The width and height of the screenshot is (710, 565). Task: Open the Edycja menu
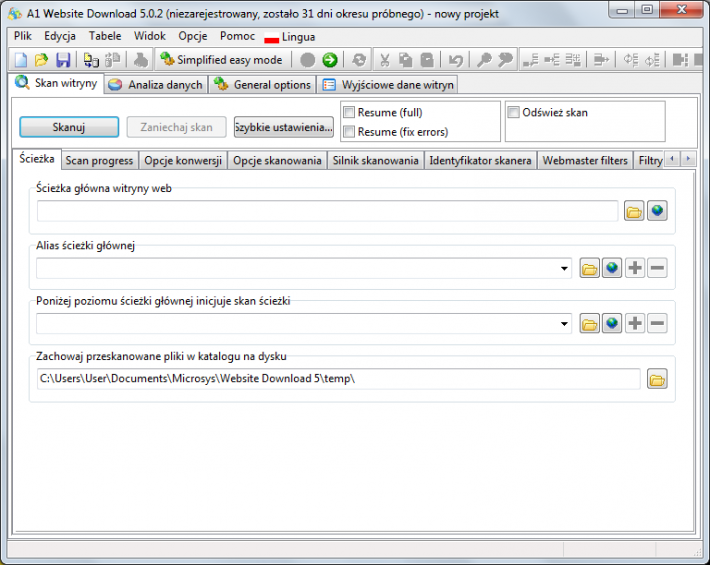(60, 36)
